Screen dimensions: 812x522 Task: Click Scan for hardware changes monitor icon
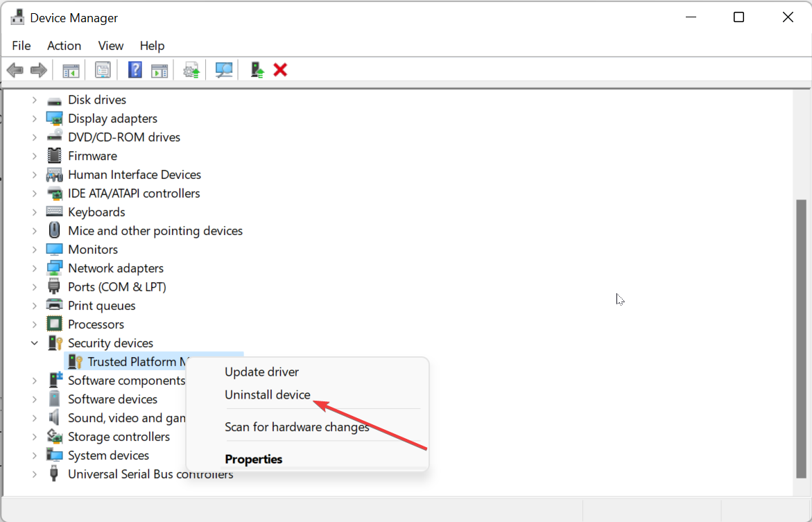point(224,70)
